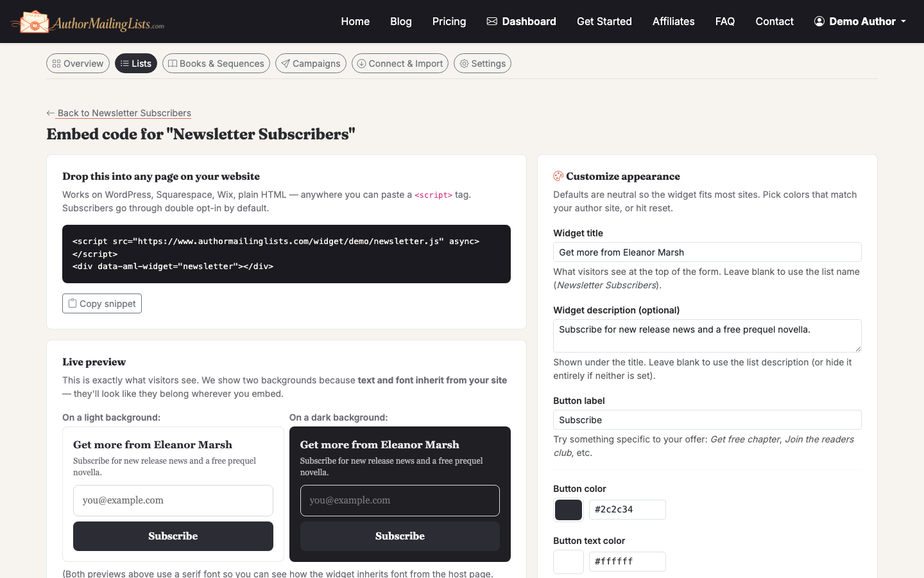Click the Embed code page heading
924x578 pixels.
click(x=201, y=134)
